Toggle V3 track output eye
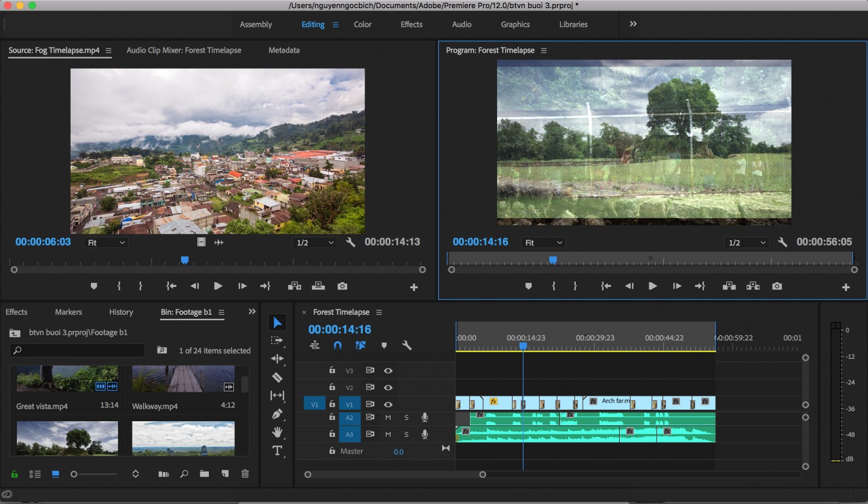Image resolution: width=868 pixels, height=504 pixels. point(388,370)
